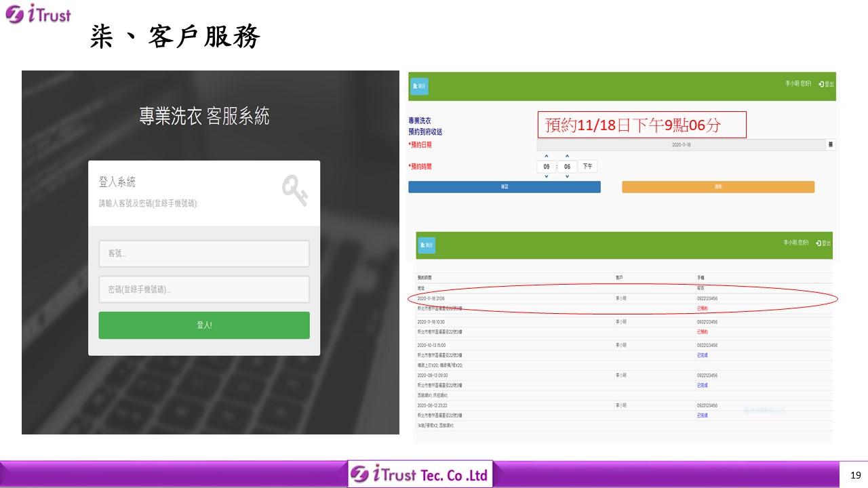
Task: Focus the 客號 customer number field
Action: [x=204, y=253]
